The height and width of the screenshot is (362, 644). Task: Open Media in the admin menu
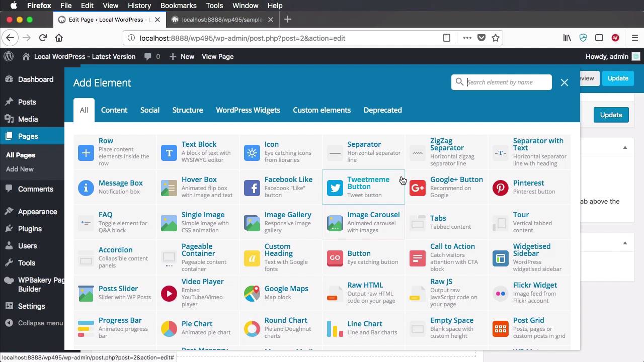pyautogui.click(x=28, y=119)
